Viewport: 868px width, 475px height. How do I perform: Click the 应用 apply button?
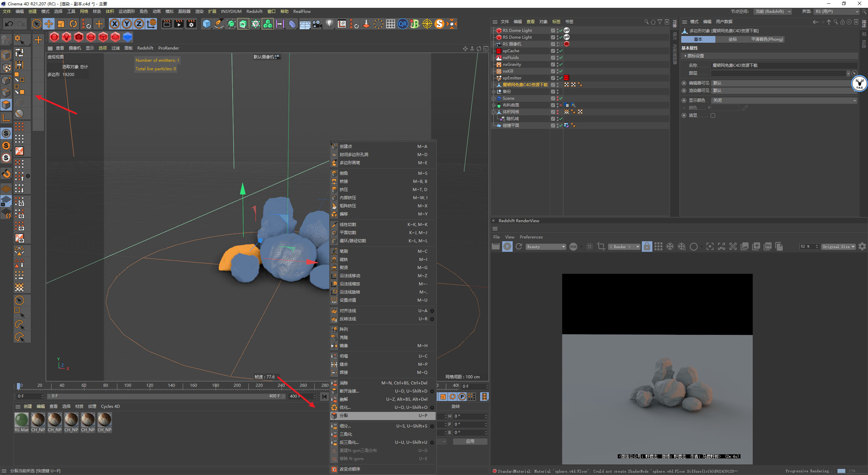pos(470,441)
